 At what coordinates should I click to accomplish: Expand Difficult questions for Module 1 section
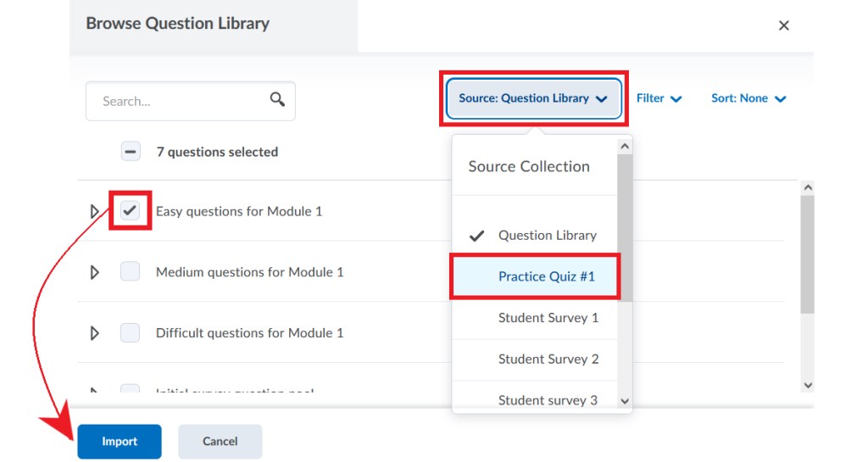point(95,333)
